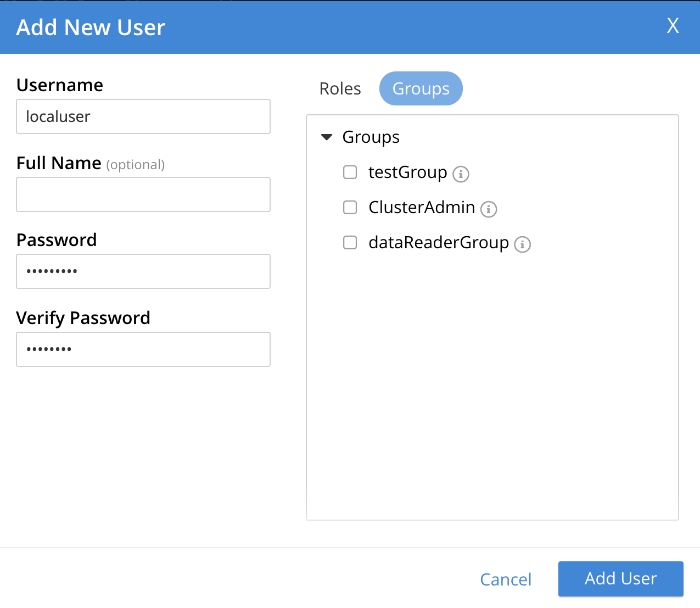Collapse the Groups tree with the triangle
Viewport: 700px width, 608px height.
pos(327,137)
